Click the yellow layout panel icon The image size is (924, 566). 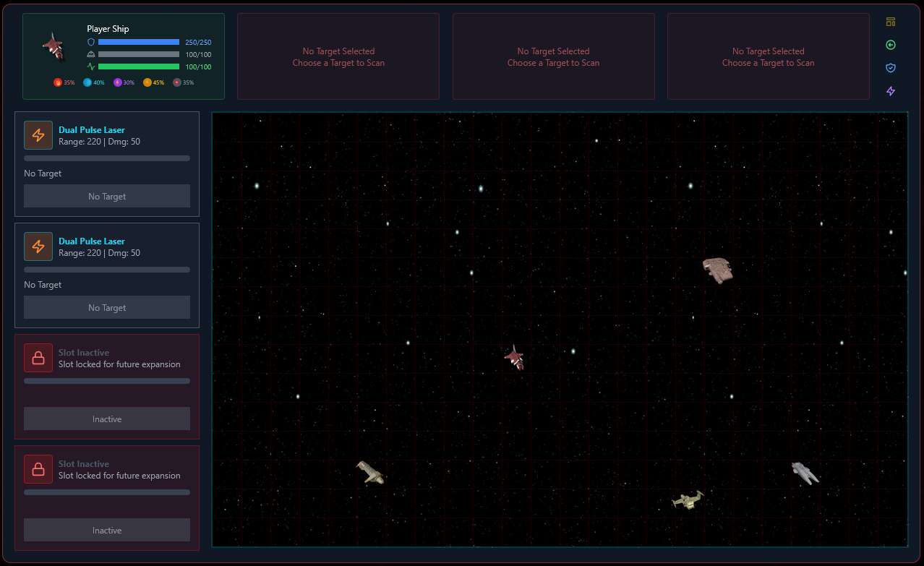click(891, 22)
